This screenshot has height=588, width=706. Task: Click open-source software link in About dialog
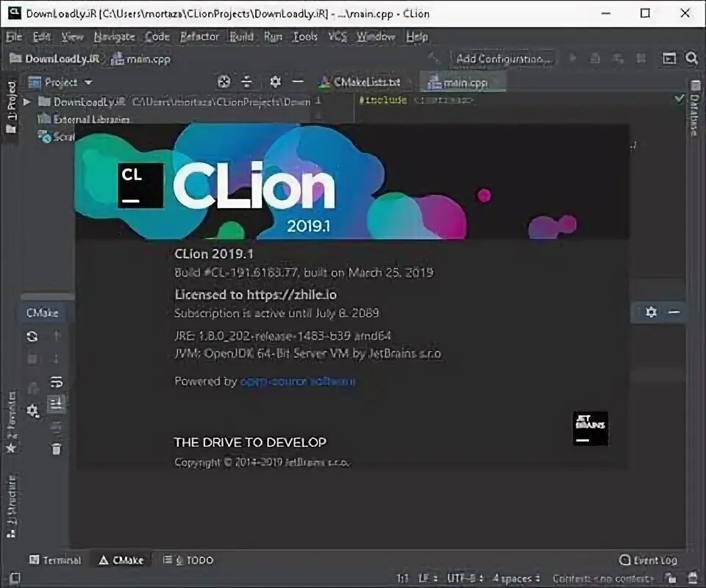298,381
